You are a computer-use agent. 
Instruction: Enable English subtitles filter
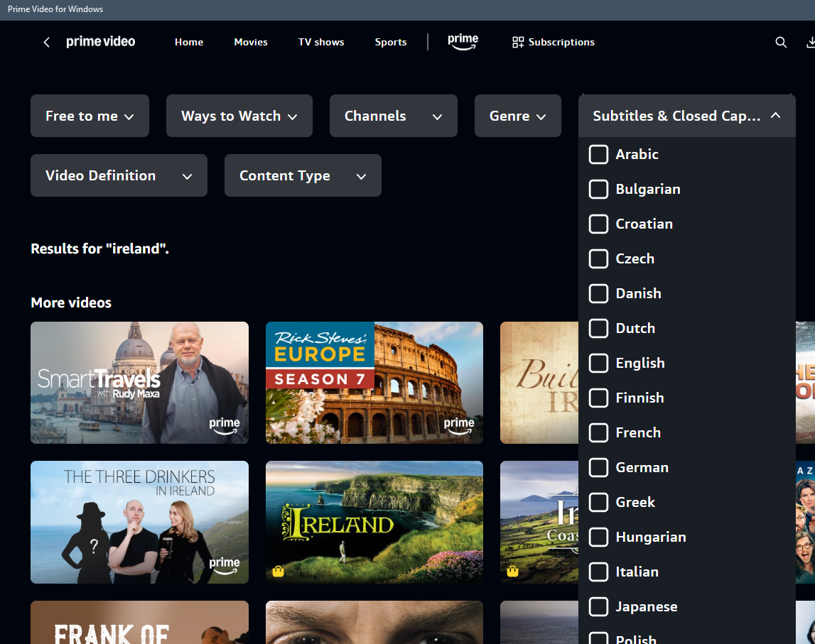tap(598, 363)
